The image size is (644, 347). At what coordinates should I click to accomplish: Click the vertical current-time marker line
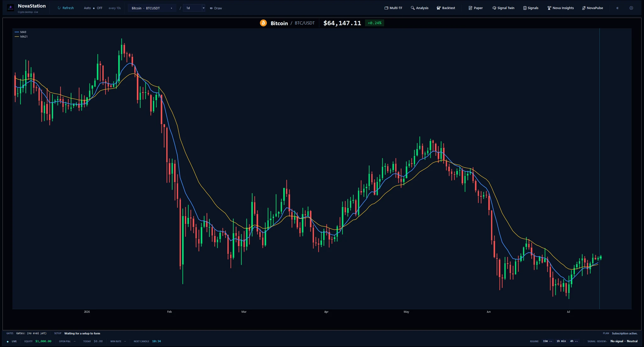click(x=599, y=168)
